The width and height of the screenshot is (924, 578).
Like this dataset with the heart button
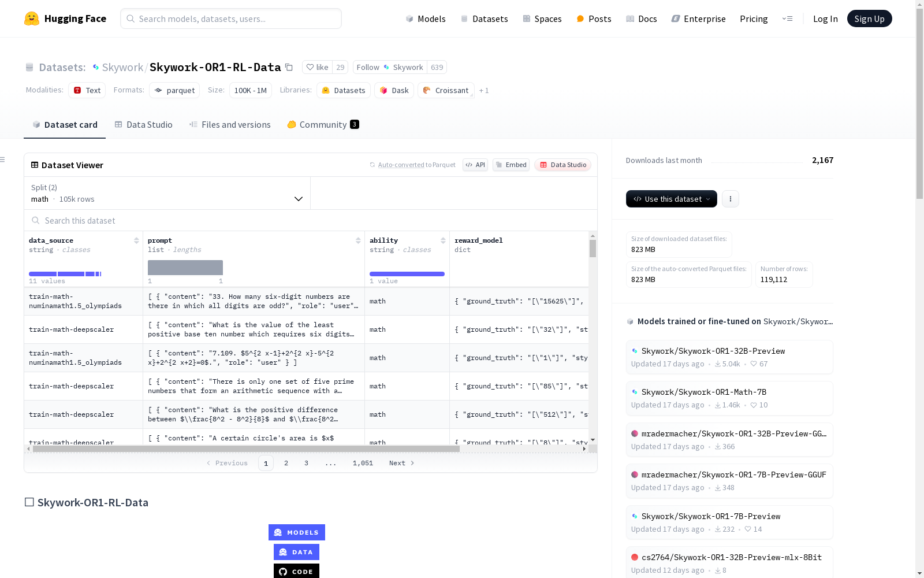pyautogui.click(x=317, y=67)
